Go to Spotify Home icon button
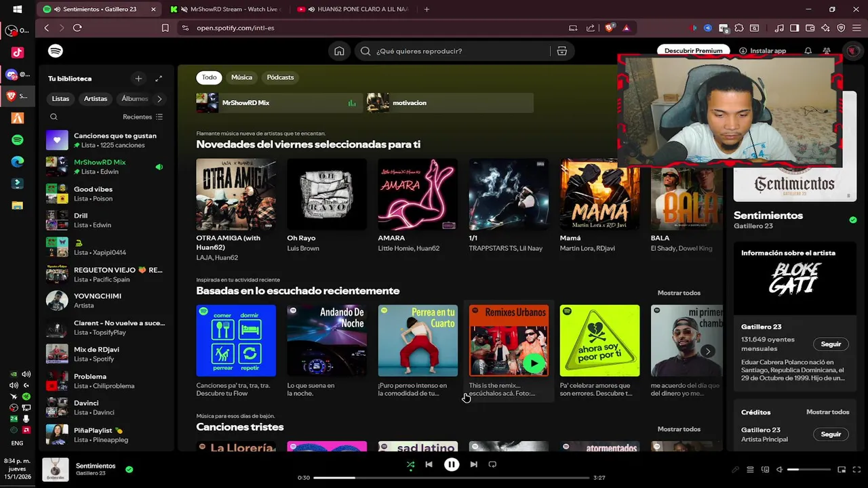 coord(339,51)
